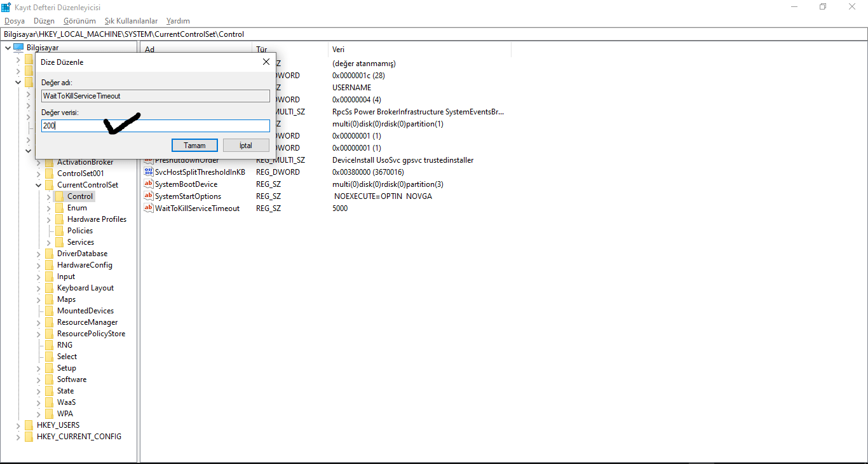The height and width of the screenshot is (464, 868).
Task: Expand the Maps key
Action: coord(38,299)
